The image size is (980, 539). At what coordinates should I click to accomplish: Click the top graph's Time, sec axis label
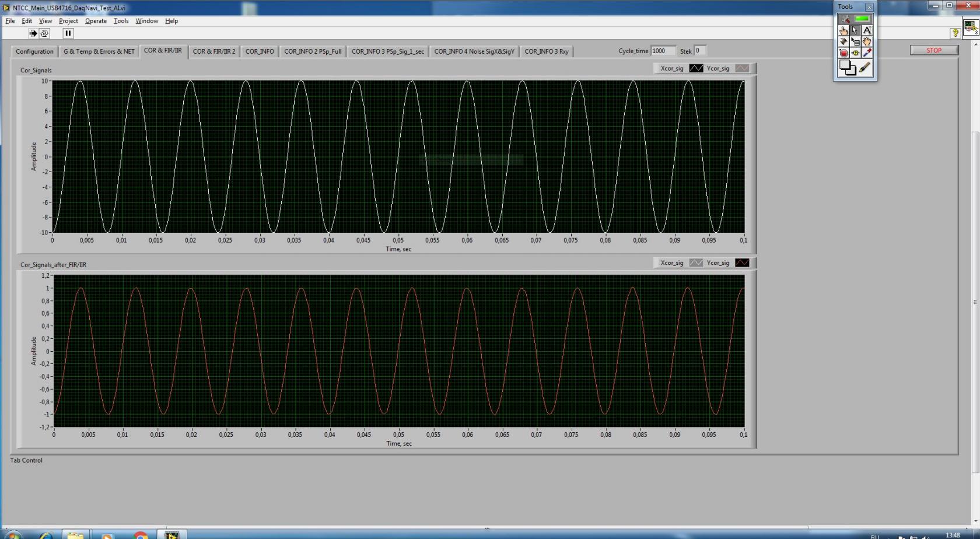(398, 249)
